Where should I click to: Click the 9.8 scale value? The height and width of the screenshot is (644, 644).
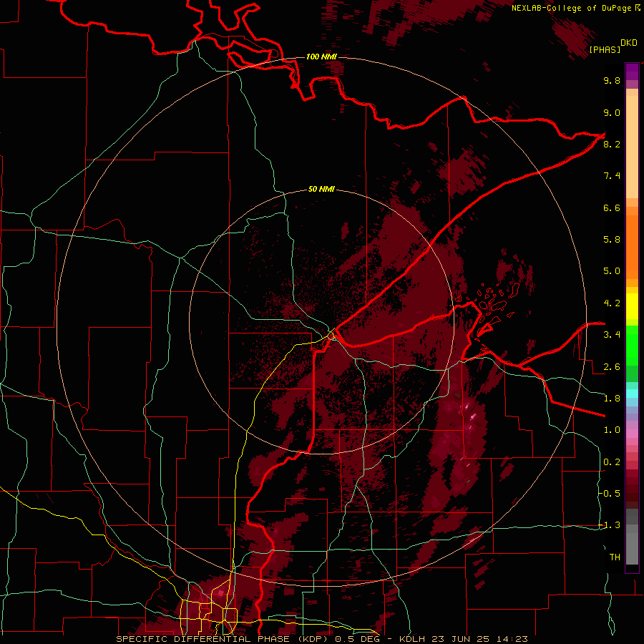612,80
